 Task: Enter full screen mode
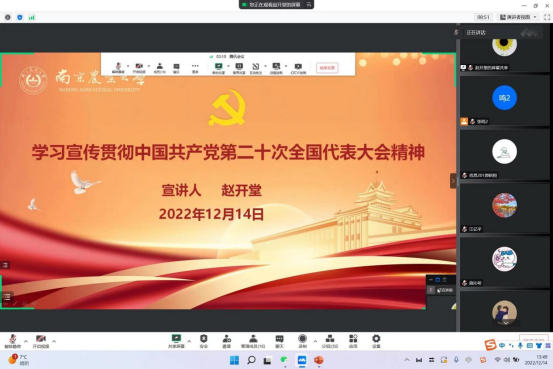[x=547, y=17]
